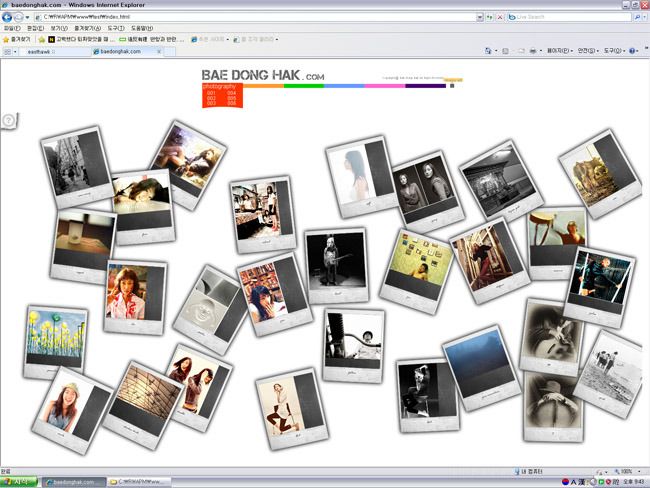This screenshot has width=650, height=488.
Task: Open the 보기(V) menu
Action: pyautogui.click(x=59, y=28)
